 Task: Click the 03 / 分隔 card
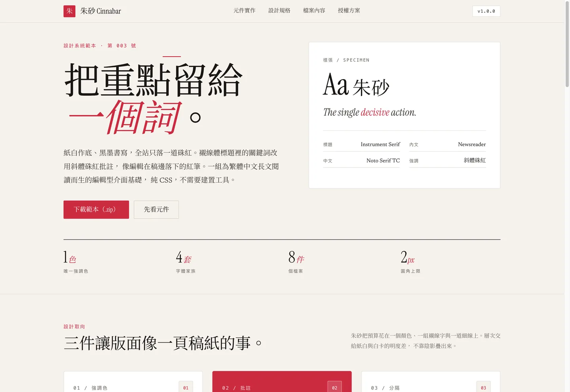point(431,382)
